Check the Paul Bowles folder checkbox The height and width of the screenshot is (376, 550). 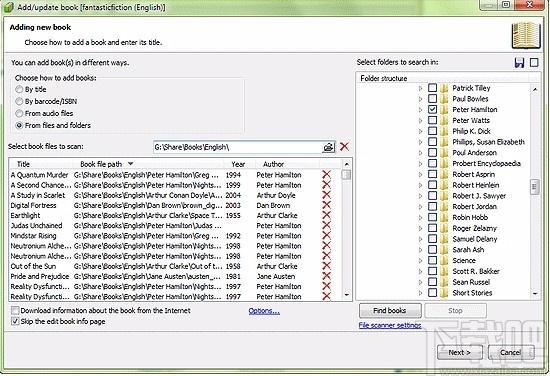(x=432, y=99)
